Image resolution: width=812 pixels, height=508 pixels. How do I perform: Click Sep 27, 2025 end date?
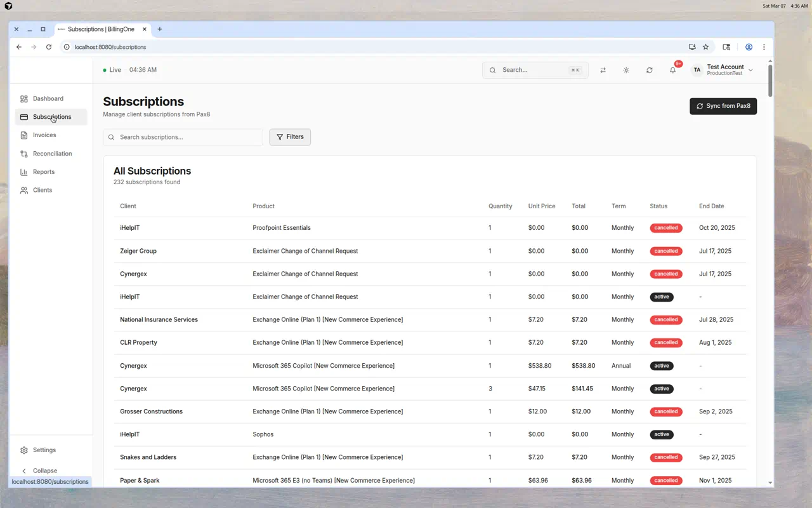(717, 457)
